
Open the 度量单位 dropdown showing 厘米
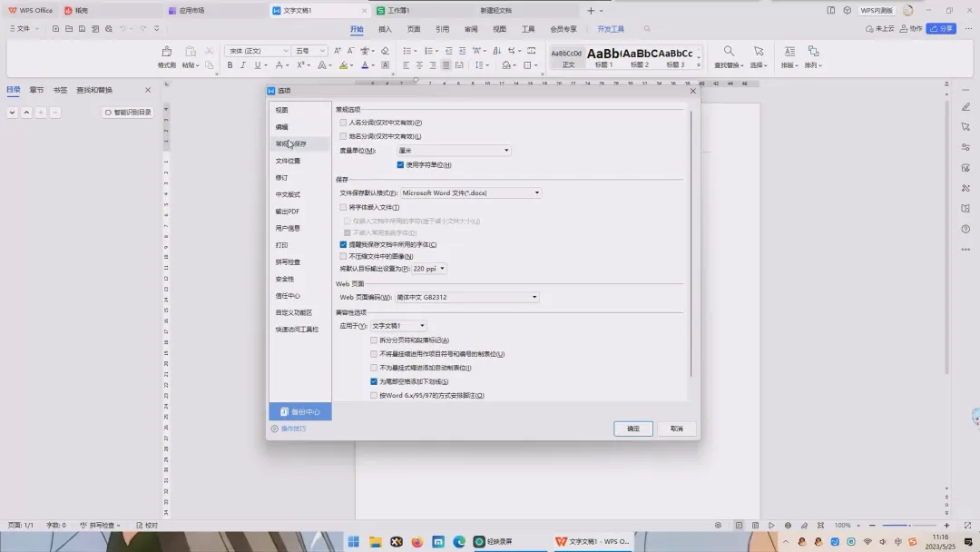click(454, 151)
